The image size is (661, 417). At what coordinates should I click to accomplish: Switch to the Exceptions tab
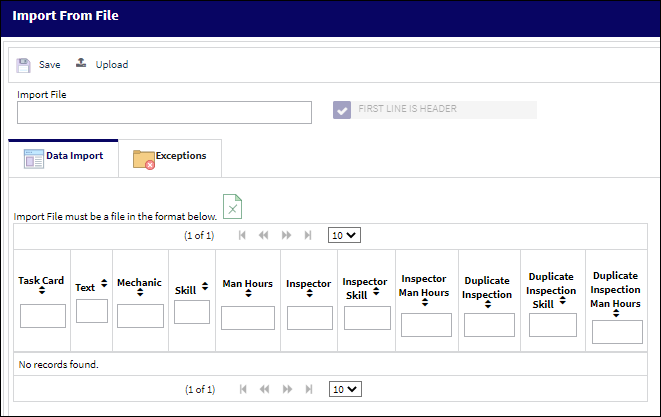(170, 159)
